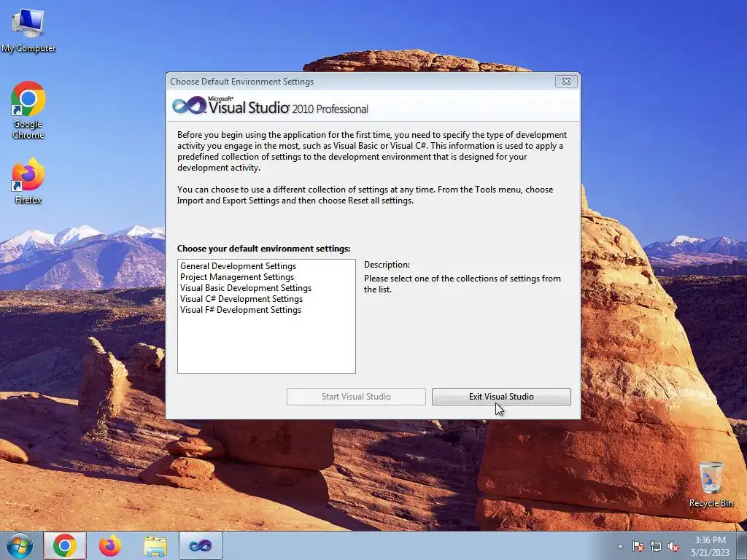Open the clock showing 3:36 PM
The height and width of the screenshot is (560, 747).
pos(711,546)
